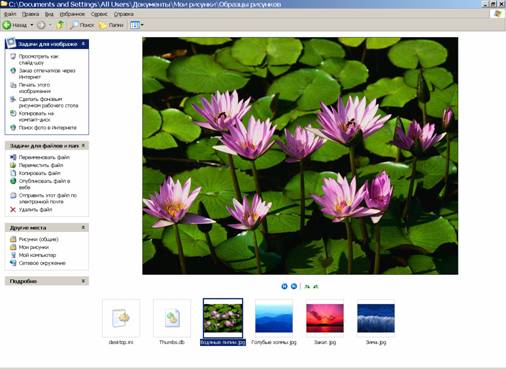Viewport: 506px width, 369px height.
Task: Open the Правка menu
Action: tap(30, 14)
